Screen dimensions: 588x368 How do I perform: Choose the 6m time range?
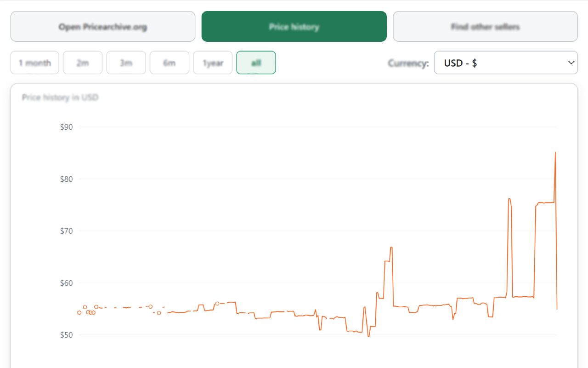[170, 63]
